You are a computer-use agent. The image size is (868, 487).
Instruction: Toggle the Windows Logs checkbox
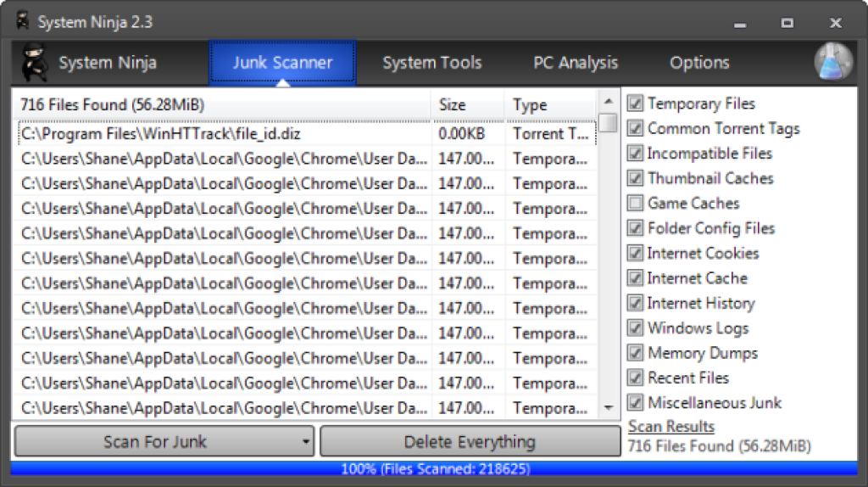click(x=635, y=327)
